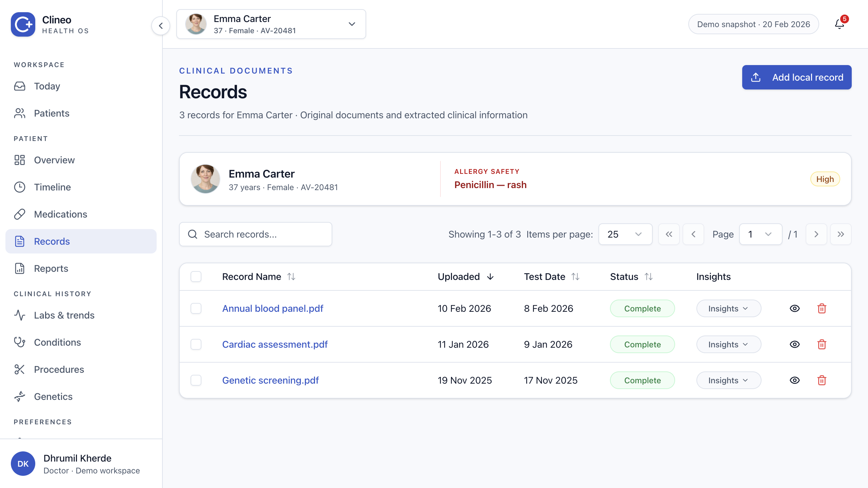Sort by Status column arrows
Screen dimensions: 868x488
[649, 277]
